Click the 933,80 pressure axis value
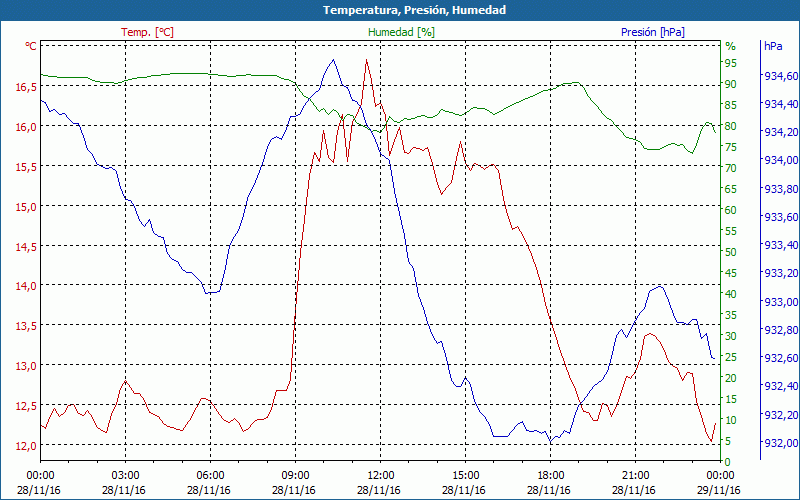Viewport: 800px width, 500px height. tap(781, 189)
